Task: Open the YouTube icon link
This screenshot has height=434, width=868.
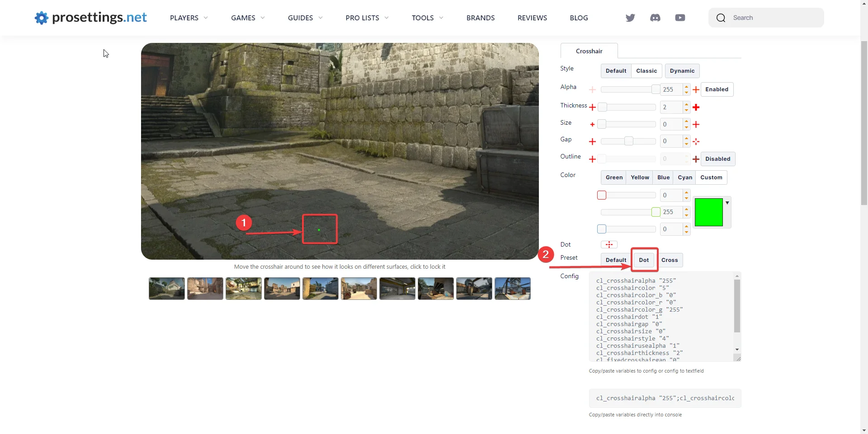Action: pyautogui.click(x=680, y=18)
